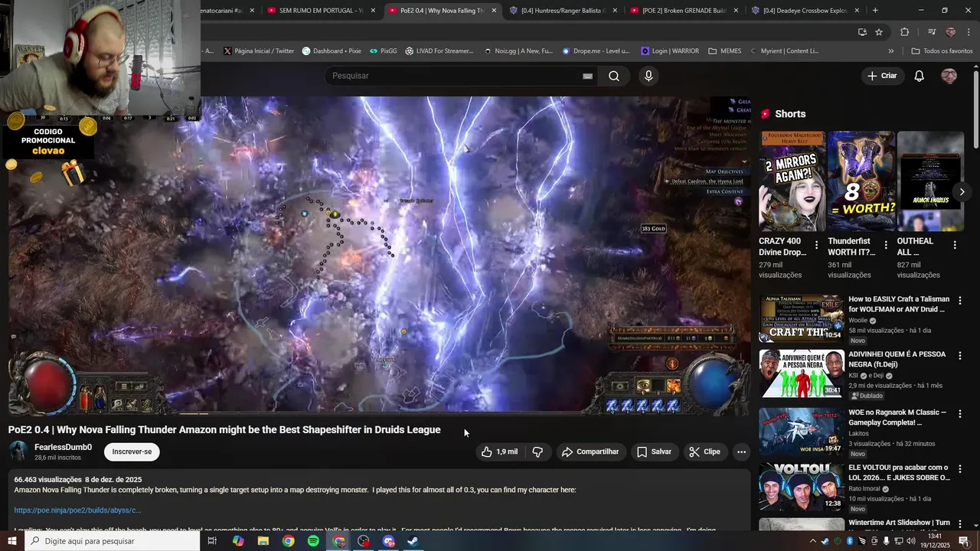Click the Compartilhar share button
980x551 pixels.
click(590, 452)
